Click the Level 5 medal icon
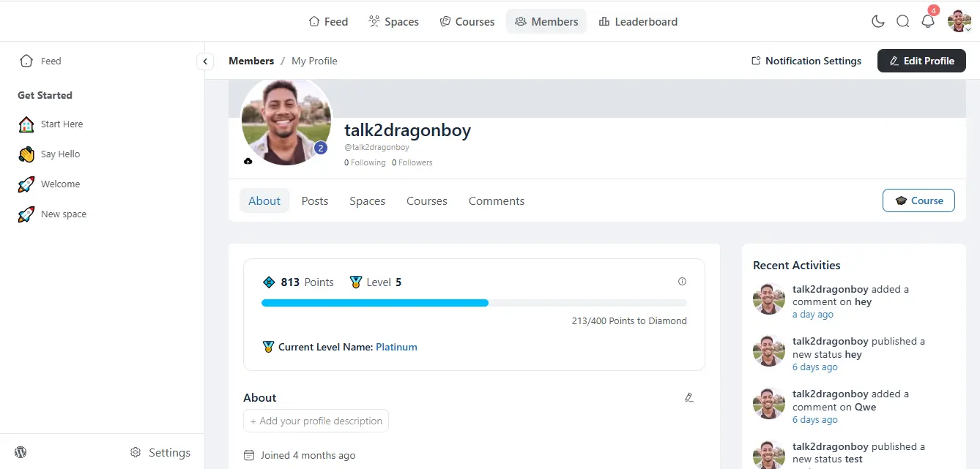The image size is (980, 469). pos(356,282)
